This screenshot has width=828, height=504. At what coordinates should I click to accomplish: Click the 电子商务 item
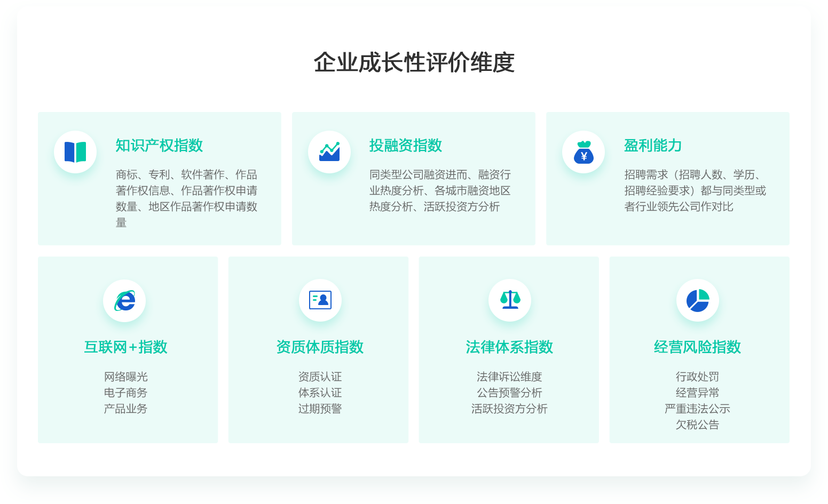[x=126, y=393]
